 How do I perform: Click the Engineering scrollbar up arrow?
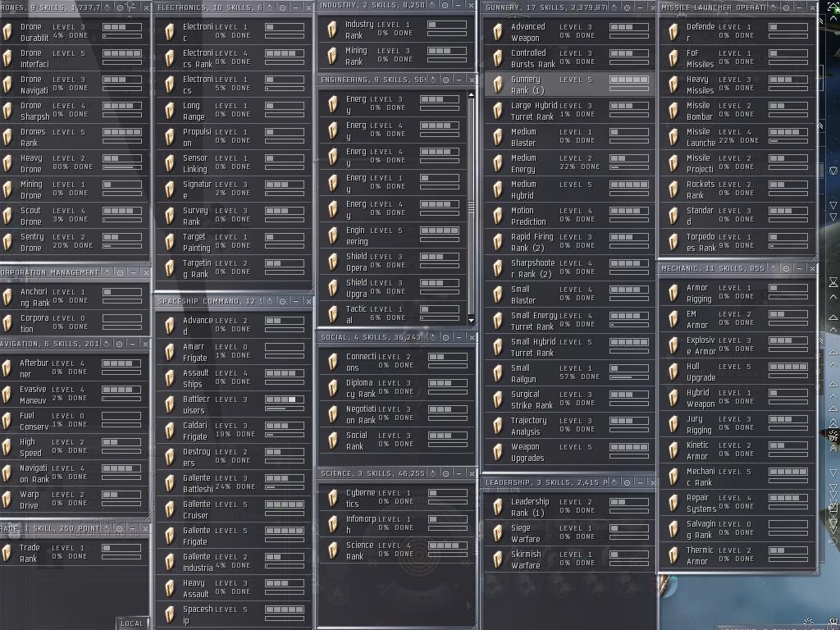tap(471, 95)
